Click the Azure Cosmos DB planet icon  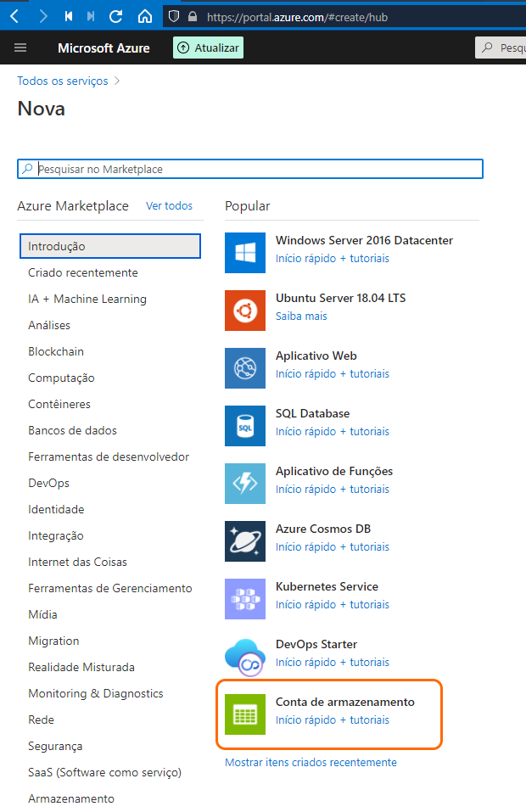245,541
